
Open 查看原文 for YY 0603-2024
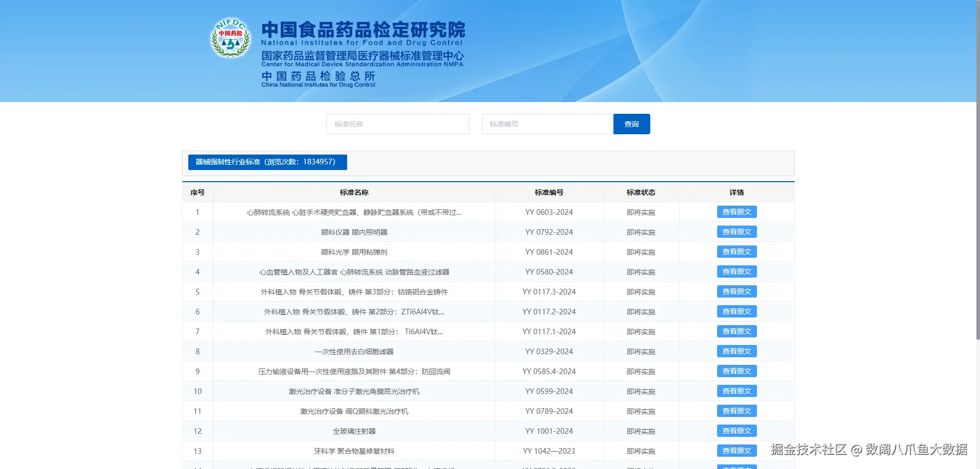737,212
